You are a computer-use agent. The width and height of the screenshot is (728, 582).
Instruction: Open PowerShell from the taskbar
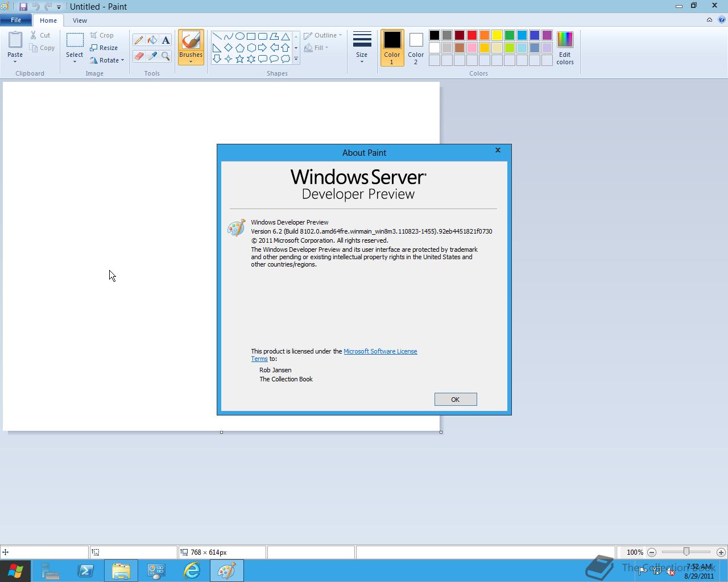(x=85, y=571)
